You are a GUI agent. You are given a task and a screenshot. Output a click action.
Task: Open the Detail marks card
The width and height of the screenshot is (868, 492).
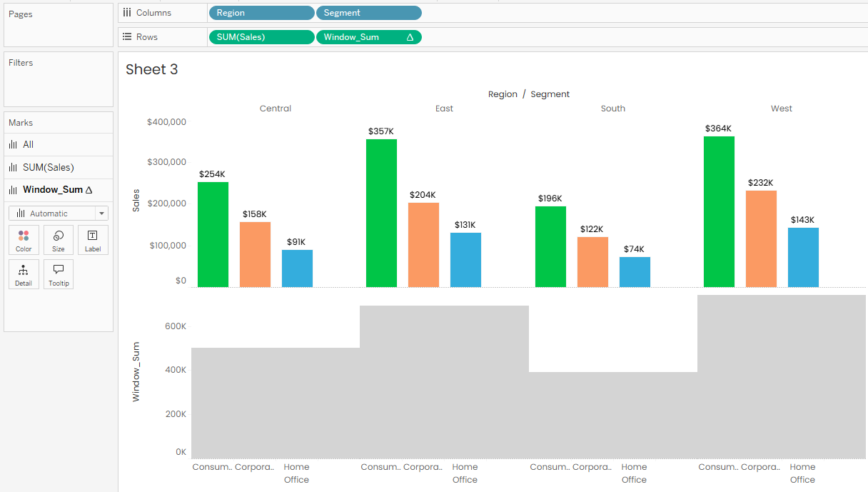pyautogui.click(x=24, y=274)
